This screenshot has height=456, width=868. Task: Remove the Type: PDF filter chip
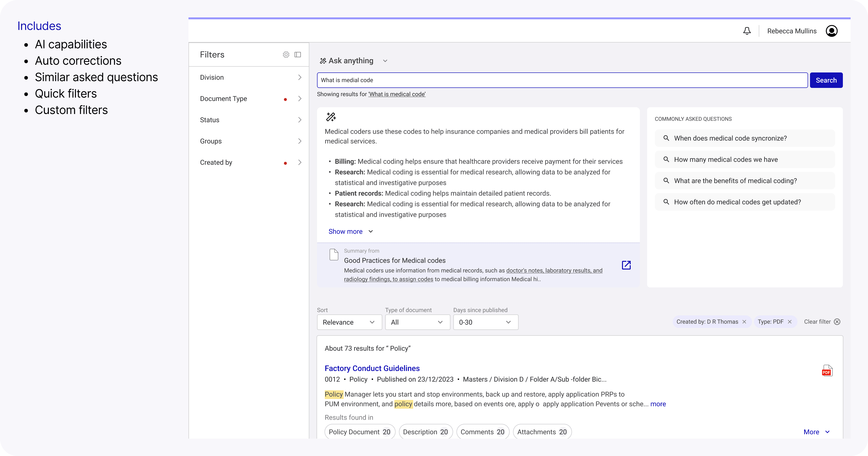[x=789, y=322]
